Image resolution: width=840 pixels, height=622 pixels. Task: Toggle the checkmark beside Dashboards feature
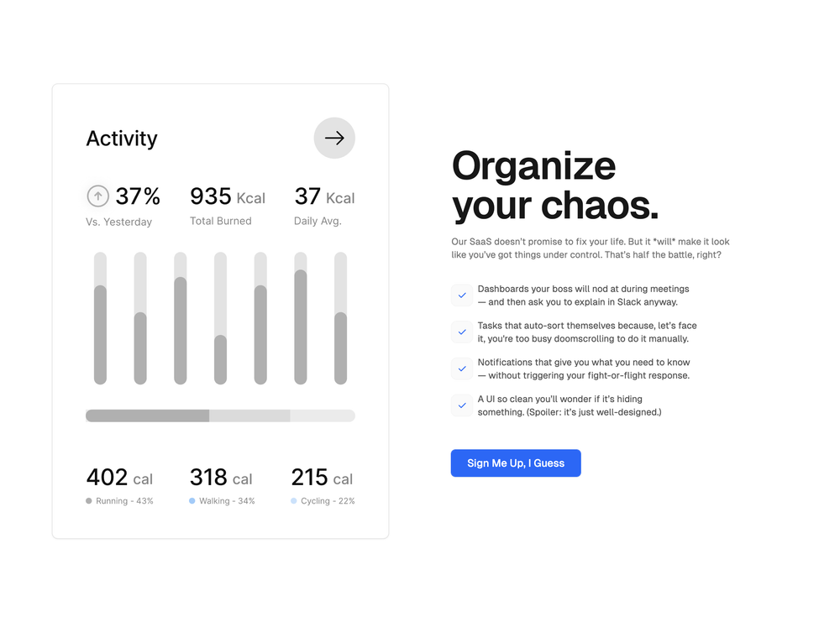pos(462,295)
